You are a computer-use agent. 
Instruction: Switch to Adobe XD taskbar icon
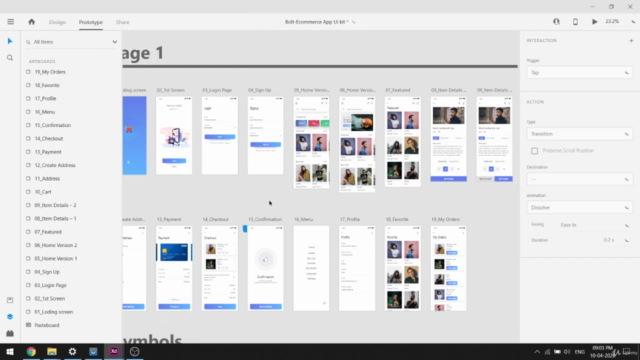click(114, 351)
